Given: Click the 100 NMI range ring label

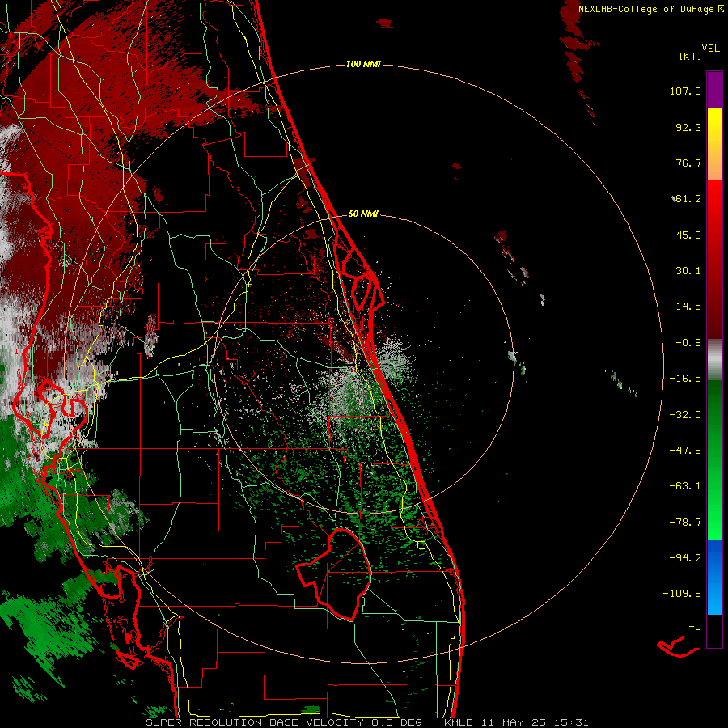Looking at the screenshot, I should 363,64.
